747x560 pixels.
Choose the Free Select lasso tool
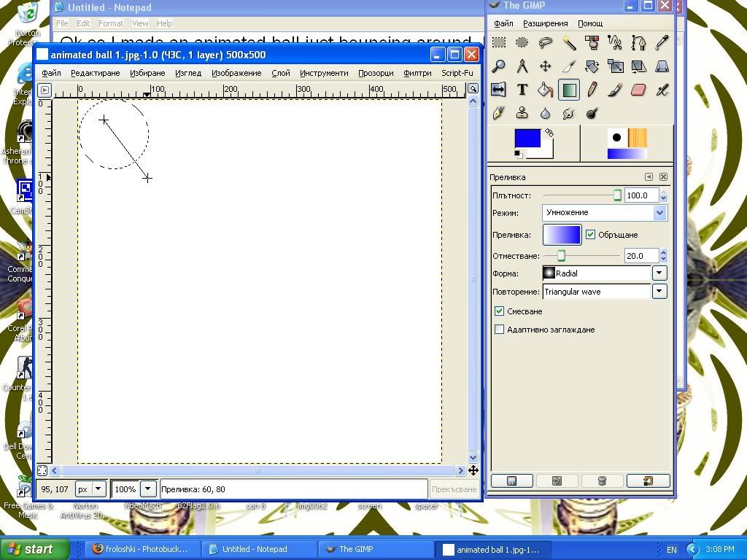(546, 43)
